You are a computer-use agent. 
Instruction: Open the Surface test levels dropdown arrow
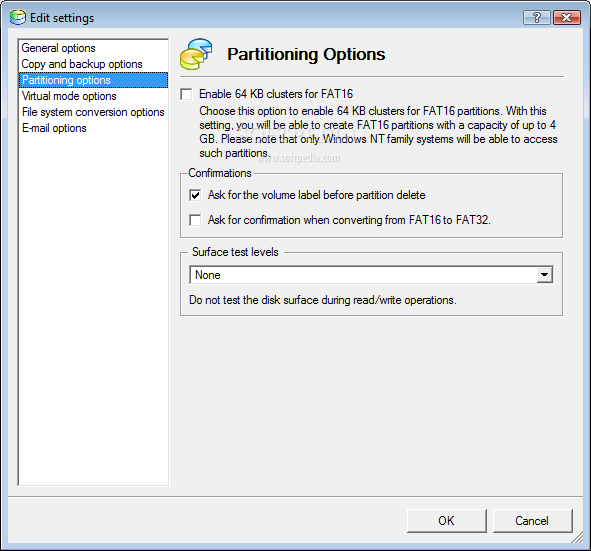[x=544, y=275]
